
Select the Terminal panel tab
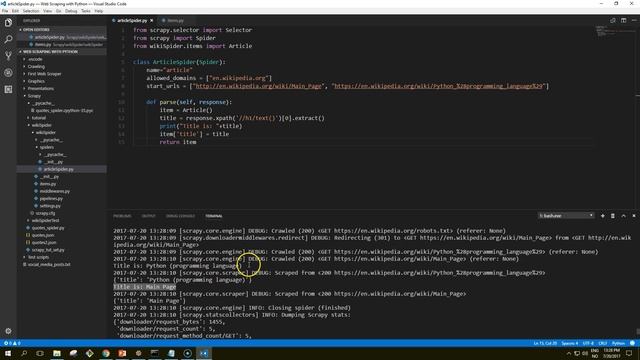(x=213, y=216)
